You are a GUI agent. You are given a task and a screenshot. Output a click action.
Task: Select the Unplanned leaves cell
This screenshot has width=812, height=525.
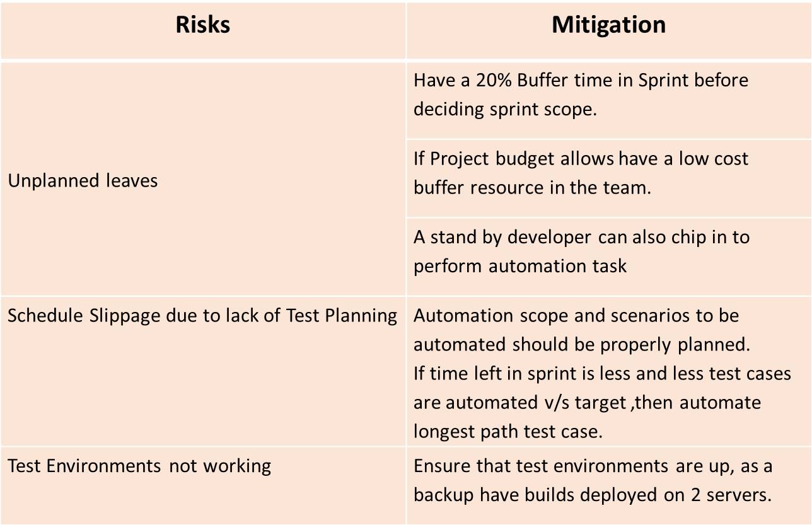(202, 178)
